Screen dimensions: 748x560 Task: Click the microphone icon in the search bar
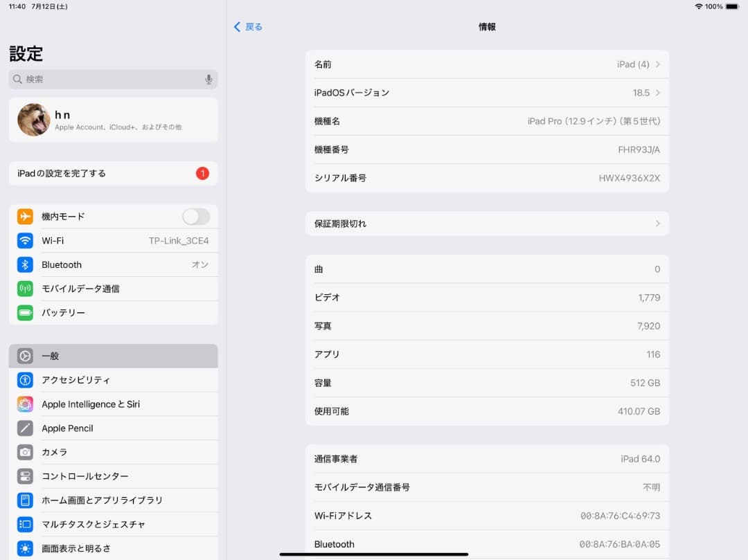[208, 79]
